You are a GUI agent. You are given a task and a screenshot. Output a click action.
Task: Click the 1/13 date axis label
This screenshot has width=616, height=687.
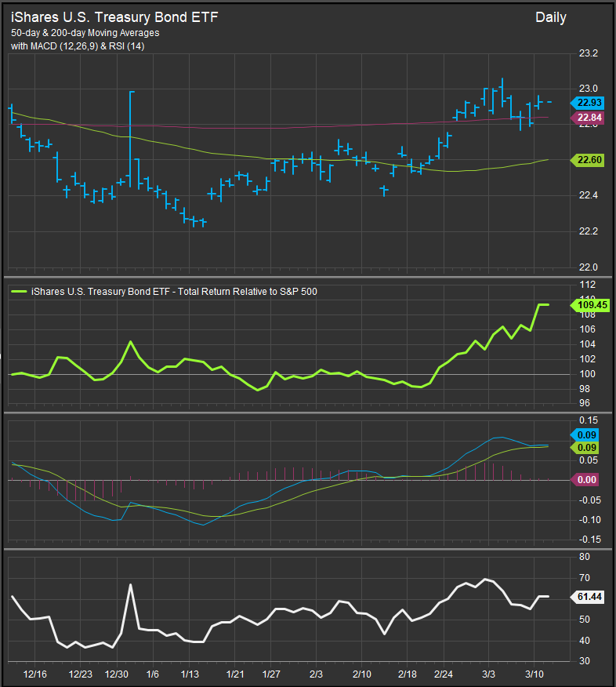tap(190, 674)
